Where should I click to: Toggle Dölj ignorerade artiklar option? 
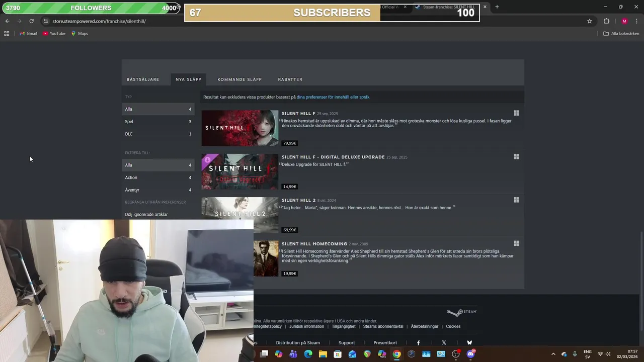click(x=146, y=215)
